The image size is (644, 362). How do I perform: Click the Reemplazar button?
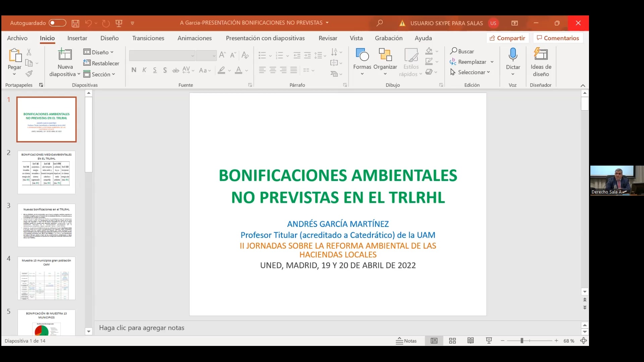click(x=468, y=62)
